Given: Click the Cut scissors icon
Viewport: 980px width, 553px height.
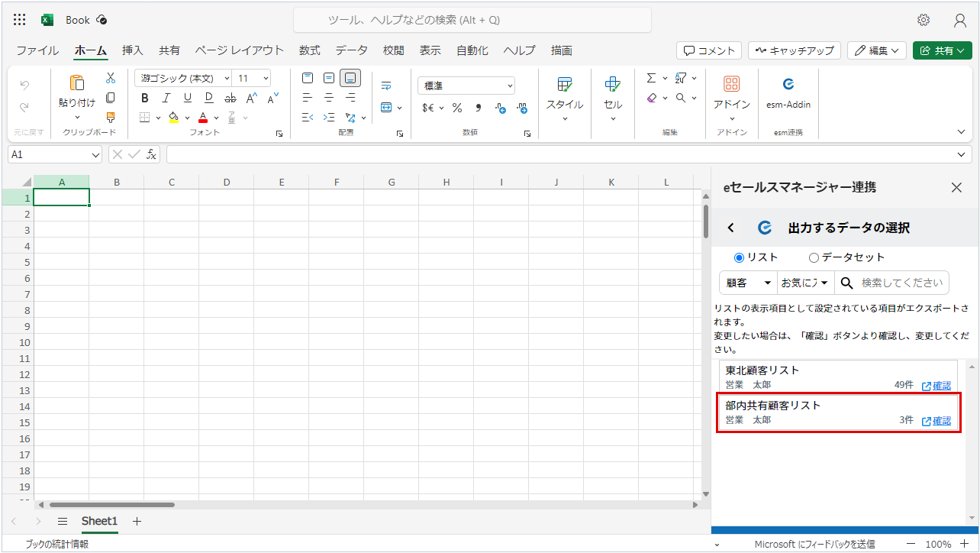Looking at the screenshot, I should pyautogui.click(x=111, y=78).
